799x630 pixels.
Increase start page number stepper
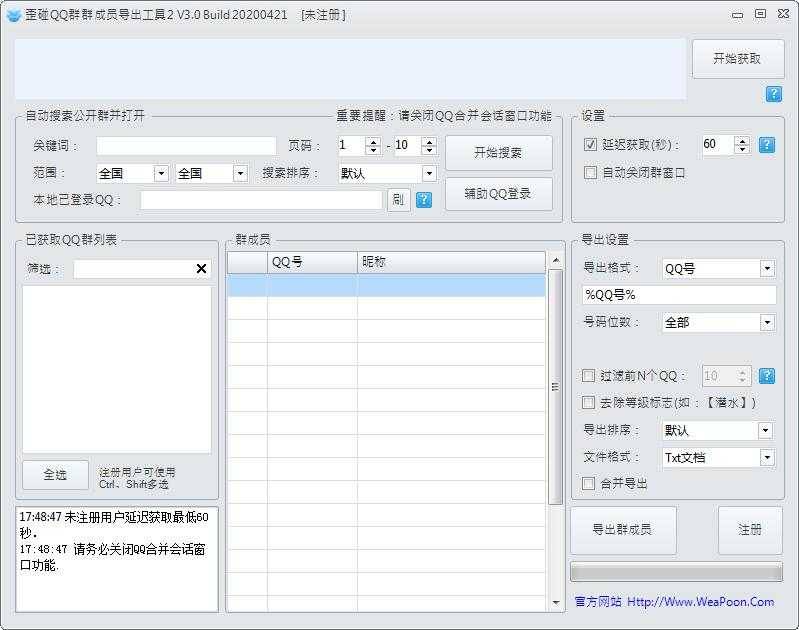(374, 142)
